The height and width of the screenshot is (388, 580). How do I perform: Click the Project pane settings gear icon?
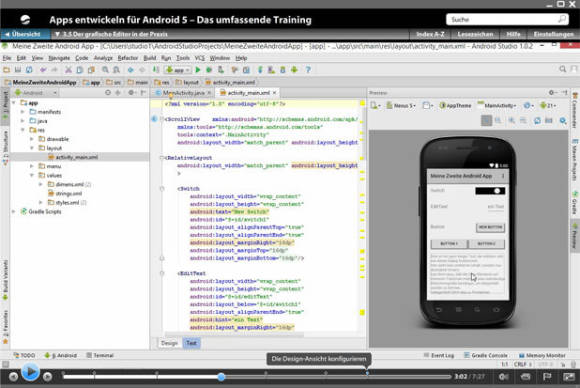[131, 92]
